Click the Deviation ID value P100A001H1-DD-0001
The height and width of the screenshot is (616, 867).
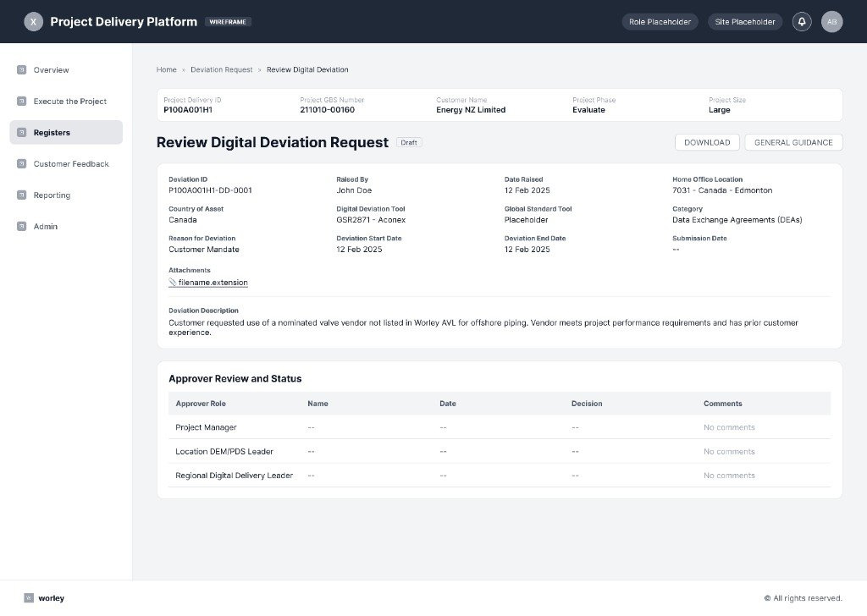(x=210, y=190)
